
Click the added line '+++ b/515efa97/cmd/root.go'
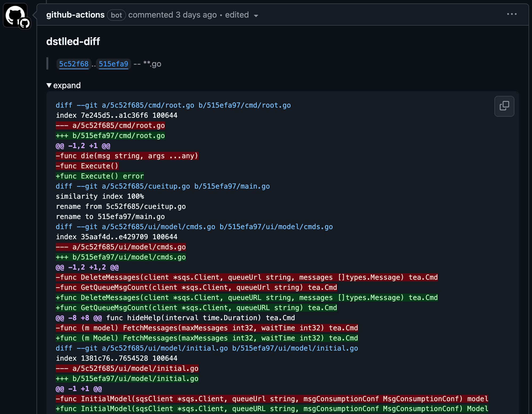(110, 136)
